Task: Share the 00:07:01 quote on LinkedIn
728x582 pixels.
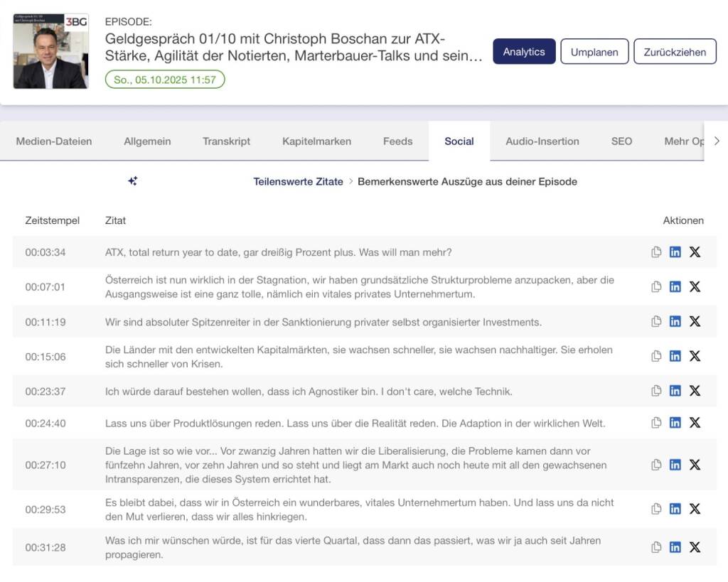Action: pyautogui.click(x=675, y=286)
